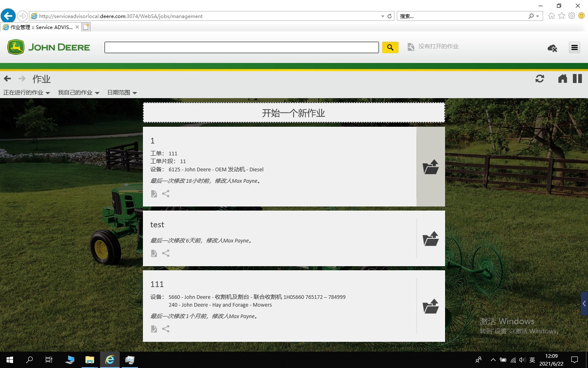Expand 我自己的作业 filter dropdown
588x368 pixels.
79,93
